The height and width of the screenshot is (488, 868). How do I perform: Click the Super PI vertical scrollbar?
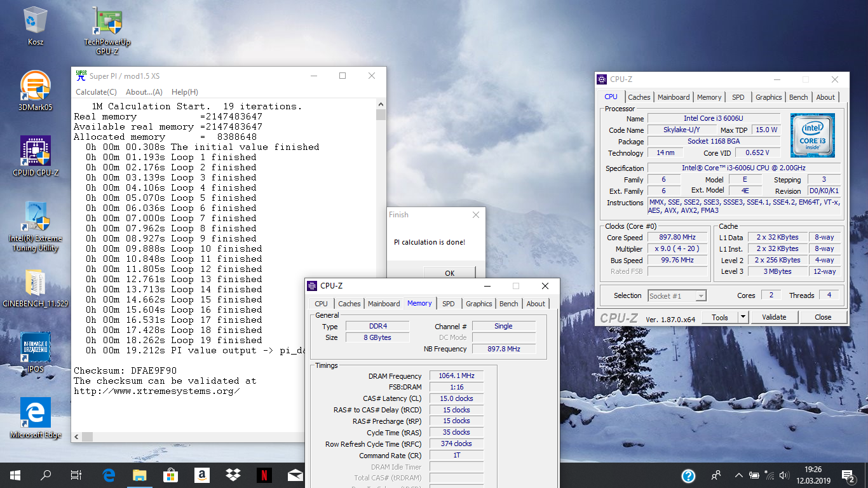[381, 266]
